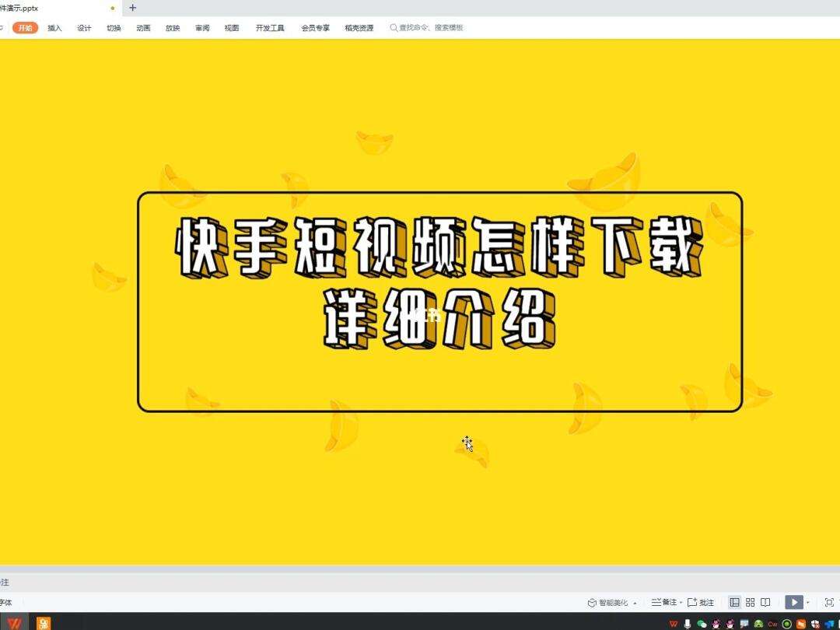Switch to the 切换 tab

point(114,28)
